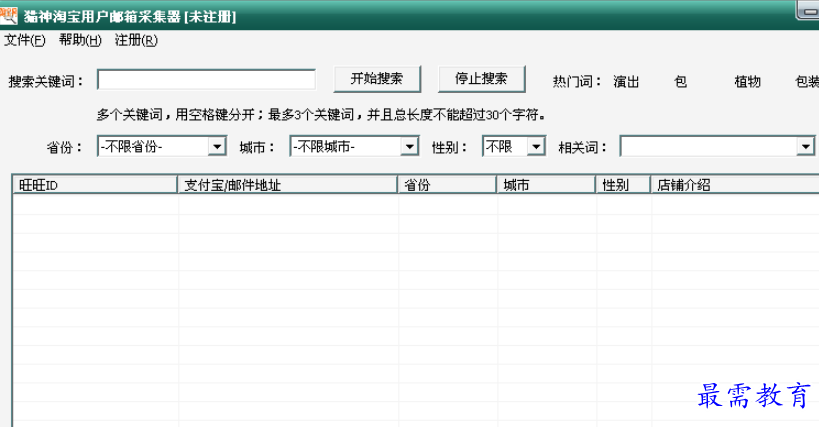The image size is (819, 427).
Task: Open the 注册(R) menu
Action: [136, 40]
